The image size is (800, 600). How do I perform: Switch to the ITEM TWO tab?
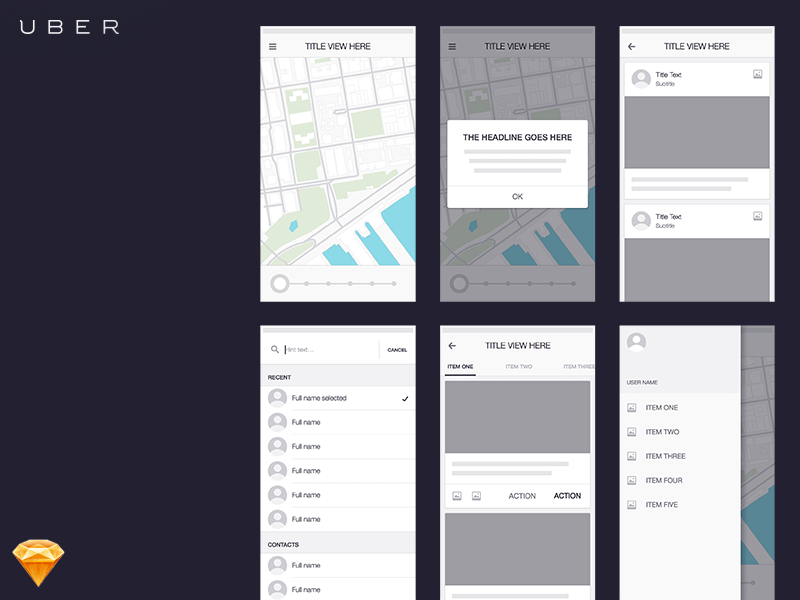(518, 366)
